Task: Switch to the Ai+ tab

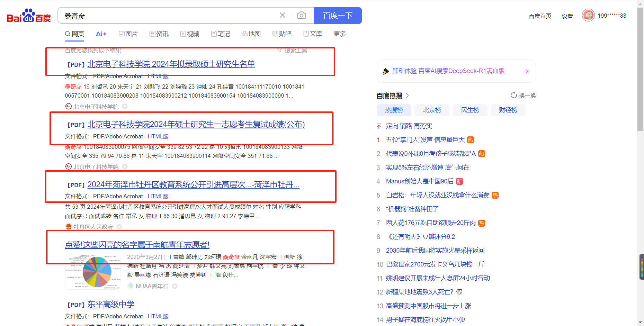Action: click(x=101, y=34)
